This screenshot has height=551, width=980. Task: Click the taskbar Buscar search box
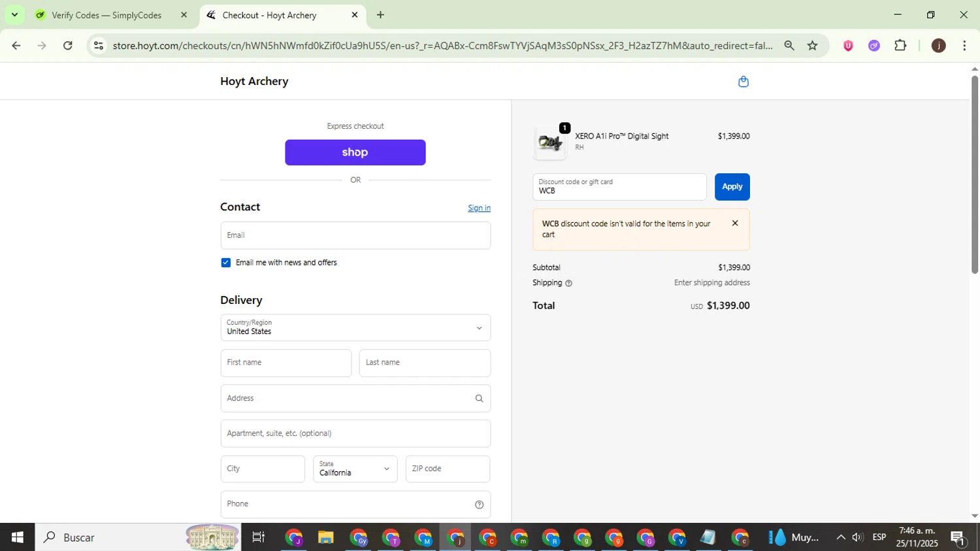(x=138, y=537)
